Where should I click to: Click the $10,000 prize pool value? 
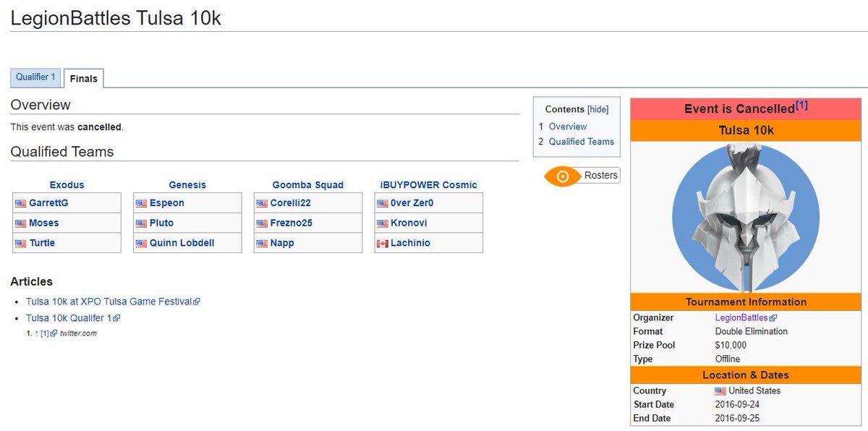tap(731, 345)
